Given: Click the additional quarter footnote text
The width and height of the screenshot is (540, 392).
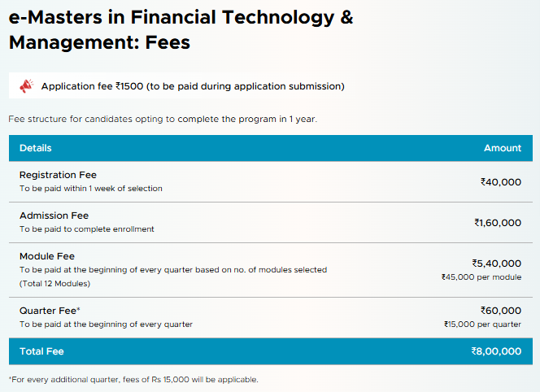Looking at the screenshot, I should point(133,380).
